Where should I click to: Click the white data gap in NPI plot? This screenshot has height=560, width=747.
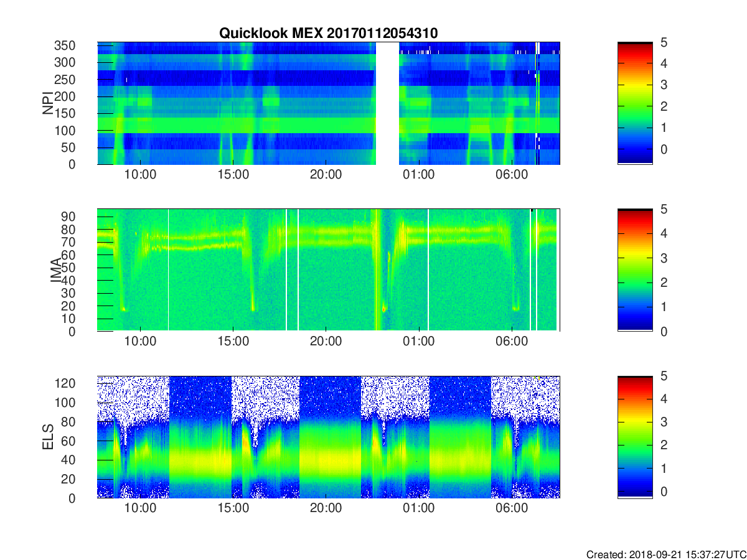(387, 103)
